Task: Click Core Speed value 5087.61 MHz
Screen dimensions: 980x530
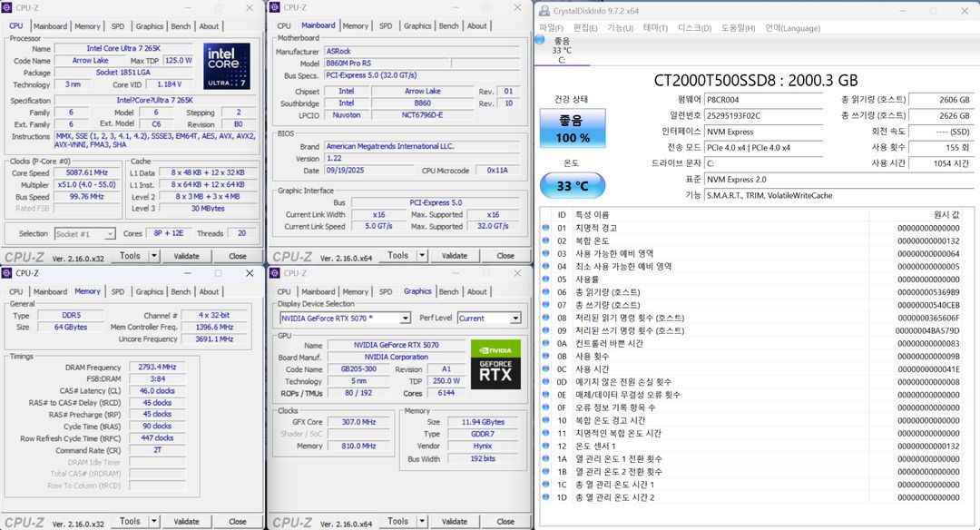Action: tap(87, 172)
